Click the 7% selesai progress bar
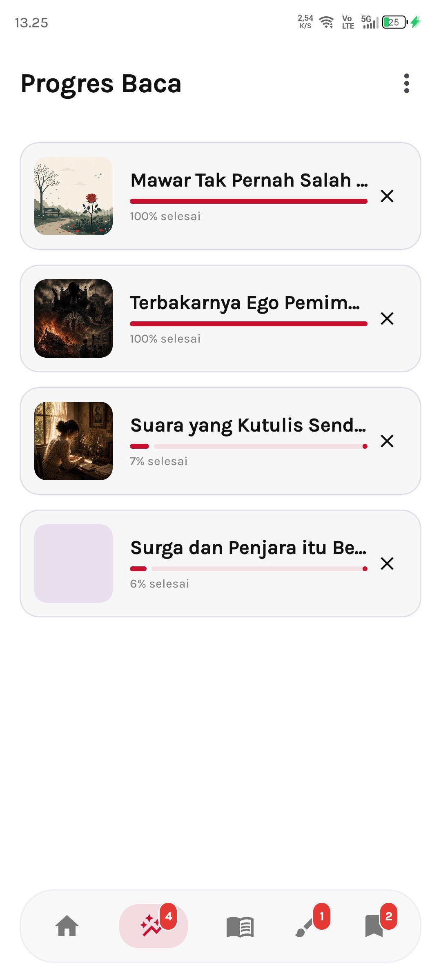 coord(249,446)
